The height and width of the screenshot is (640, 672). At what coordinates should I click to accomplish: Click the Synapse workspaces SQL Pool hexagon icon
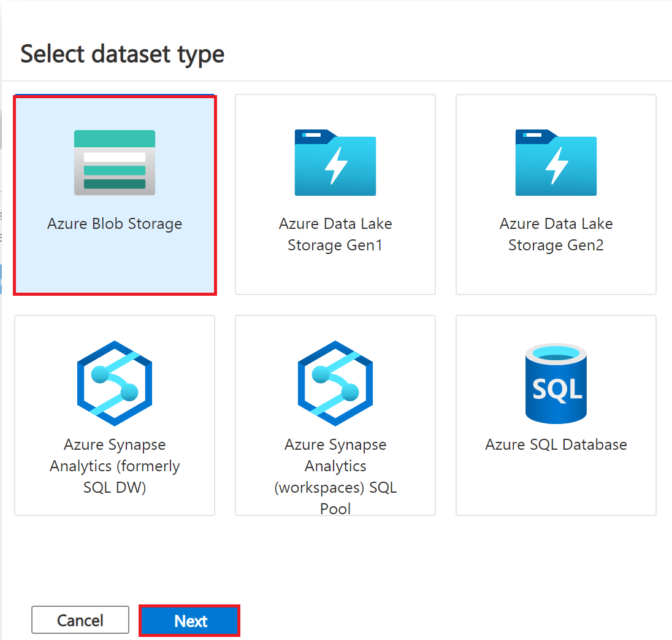point(335,384)
